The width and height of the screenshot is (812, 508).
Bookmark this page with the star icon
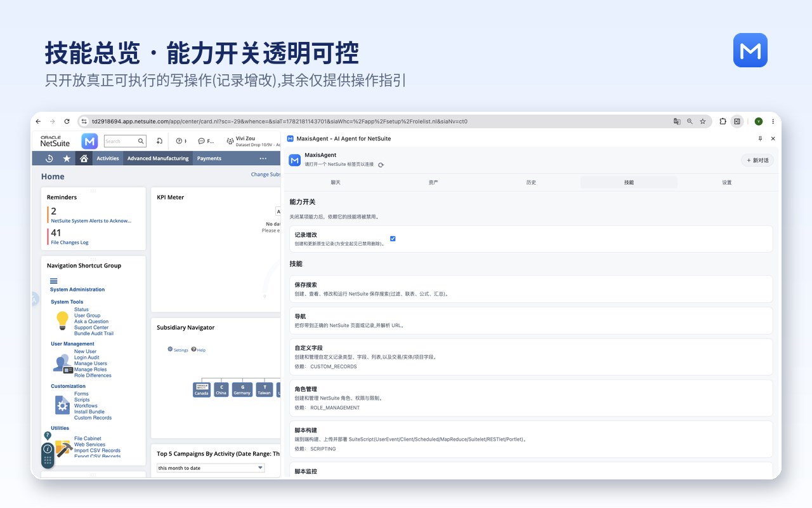(x=702, y=121)
